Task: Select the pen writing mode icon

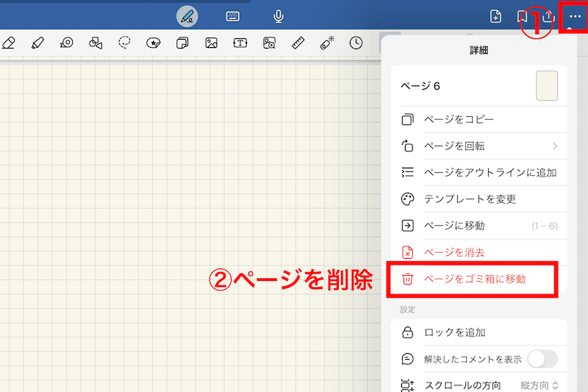Action: 187,16
